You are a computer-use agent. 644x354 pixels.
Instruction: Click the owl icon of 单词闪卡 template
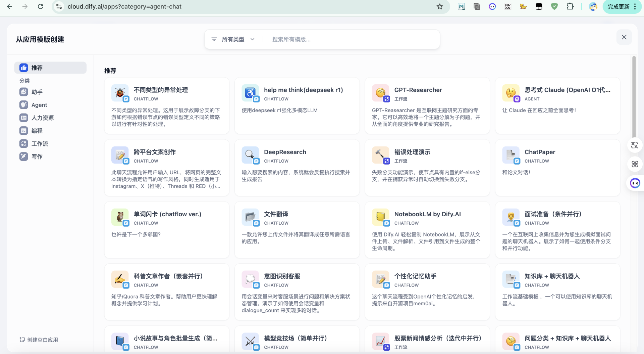click(119, 217)
